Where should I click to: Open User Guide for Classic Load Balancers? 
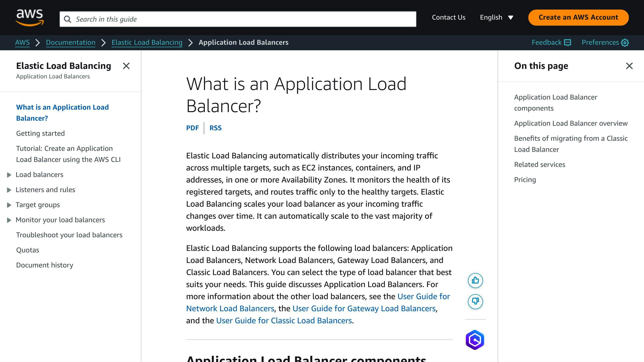[284, 321]
